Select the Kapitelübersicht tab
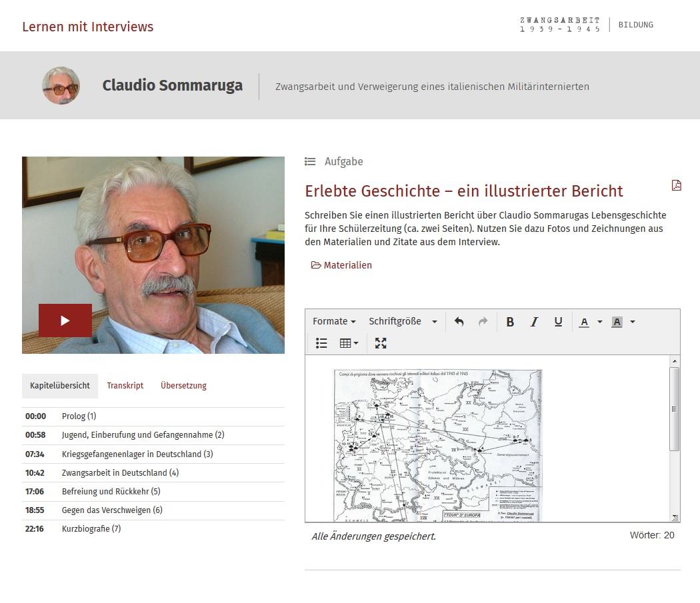 [60, 386]
